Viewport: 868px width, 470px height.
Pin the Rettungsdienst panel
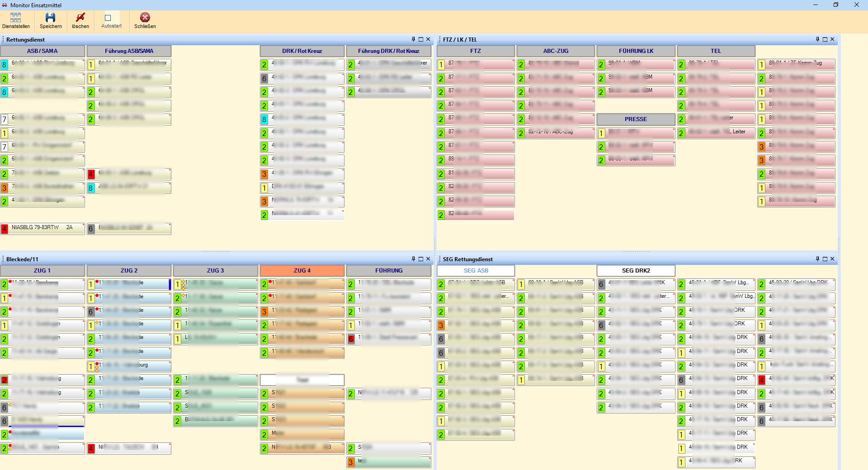pos(413,39)
